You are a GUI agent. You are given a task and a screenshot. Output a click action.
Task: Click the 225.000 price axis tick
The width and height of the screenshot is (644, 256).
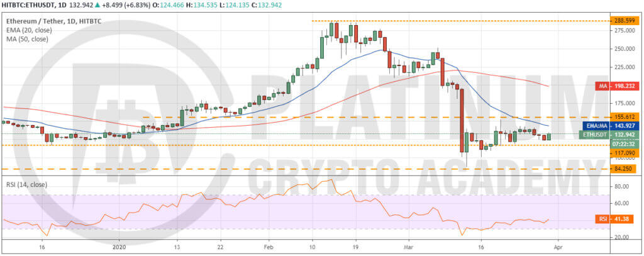[625, 67]
